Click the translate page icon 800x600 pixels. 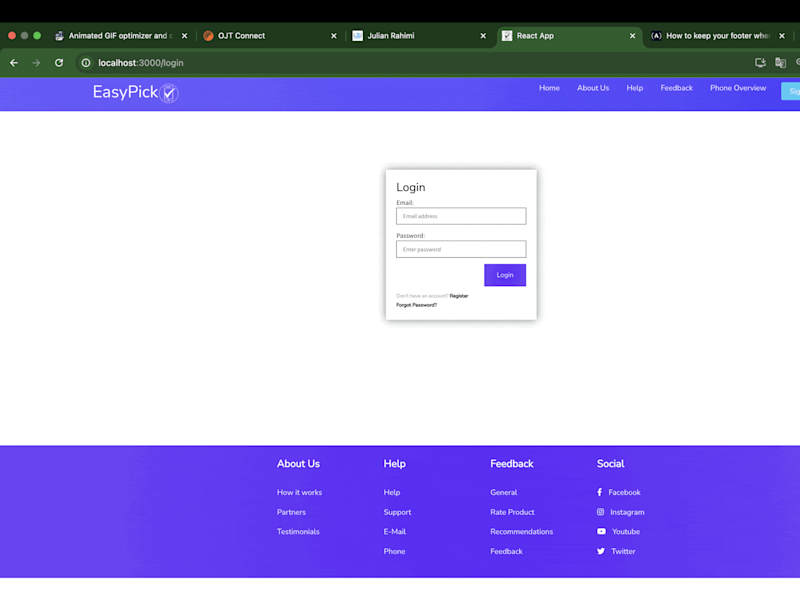tap(780, 63)
